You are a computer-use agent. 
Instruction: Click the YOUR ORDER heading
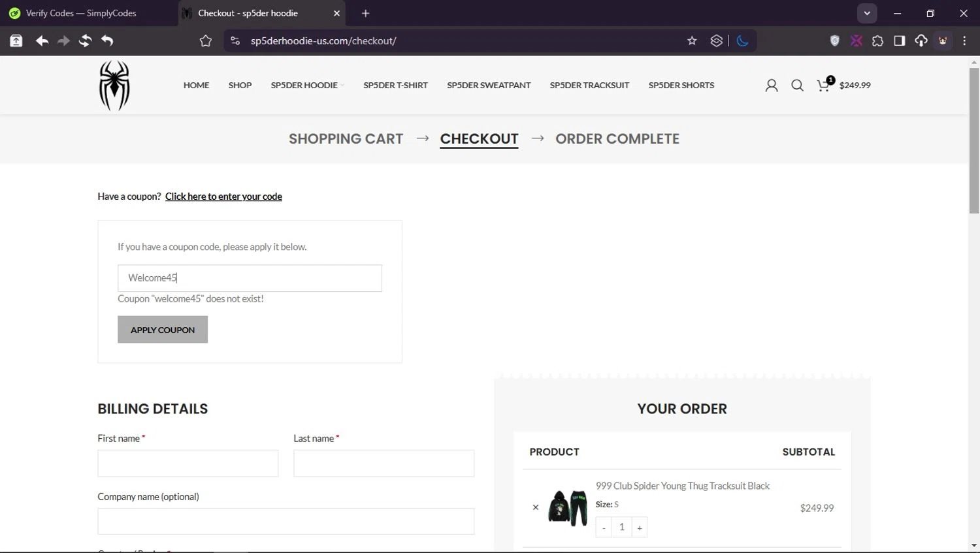(x=682, y=409)
